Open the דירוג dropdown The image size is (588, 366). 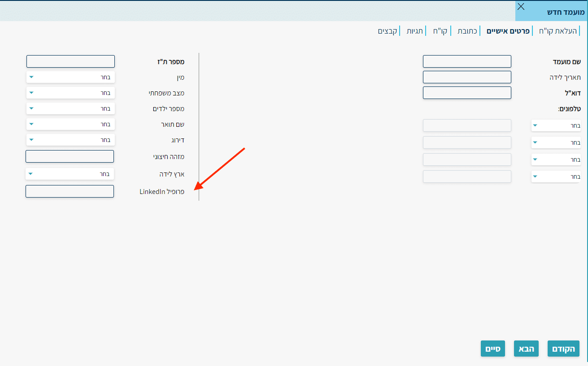click(70, 140)
